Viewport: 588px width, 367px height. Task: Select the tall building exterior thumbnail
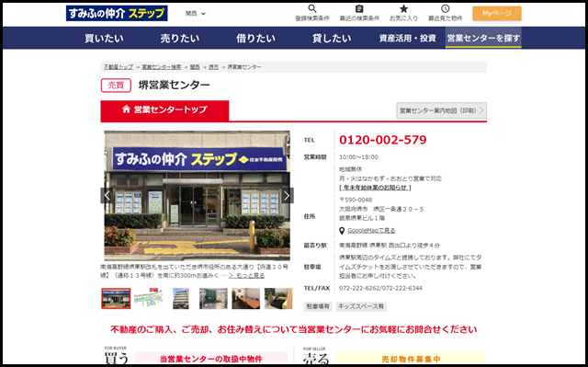(181, 298)
